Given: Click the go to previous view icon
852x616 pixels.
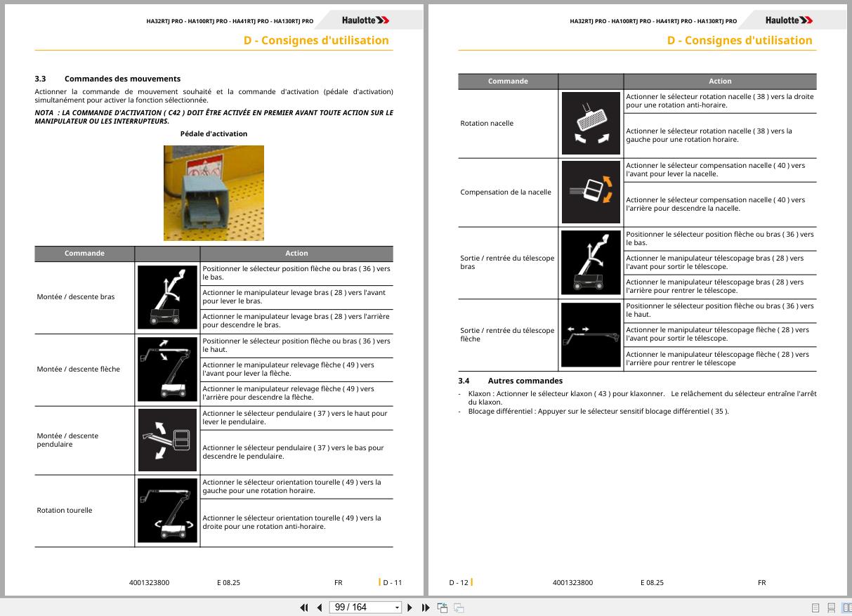Looking at the screenshot, I should [x=443, y=608].
